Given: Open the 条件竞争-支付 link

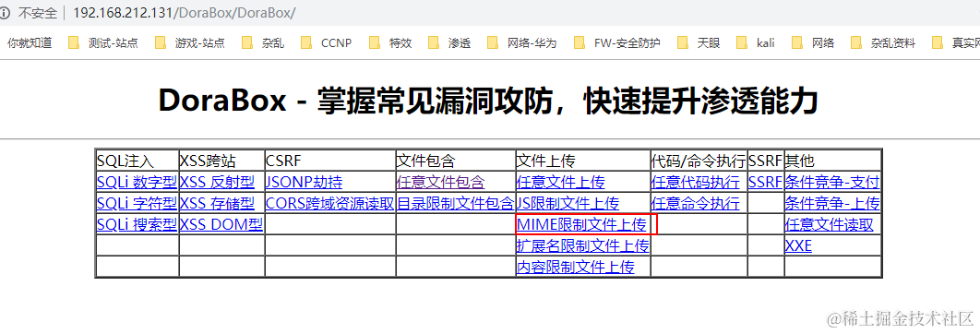Looking at the screenshot, I should (832, 182).
